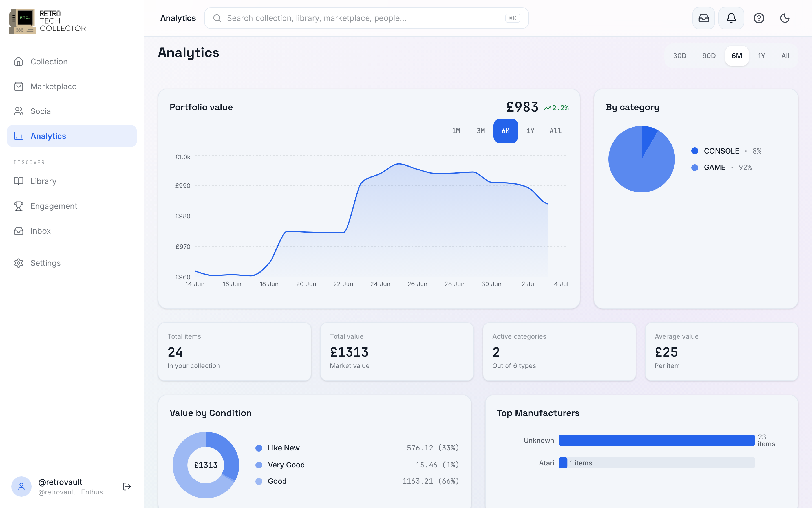Select the All page range tab
Image resolution: width=812 pixels, height=508 pixels.
click(x=785, y=56)
